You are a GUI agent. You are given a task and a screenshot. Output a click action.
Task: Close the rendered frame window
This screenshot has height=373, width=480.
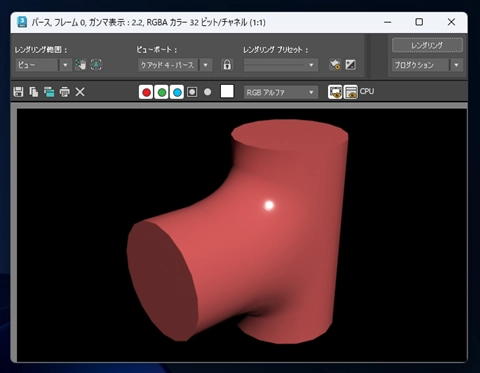(x=451, y=22)
